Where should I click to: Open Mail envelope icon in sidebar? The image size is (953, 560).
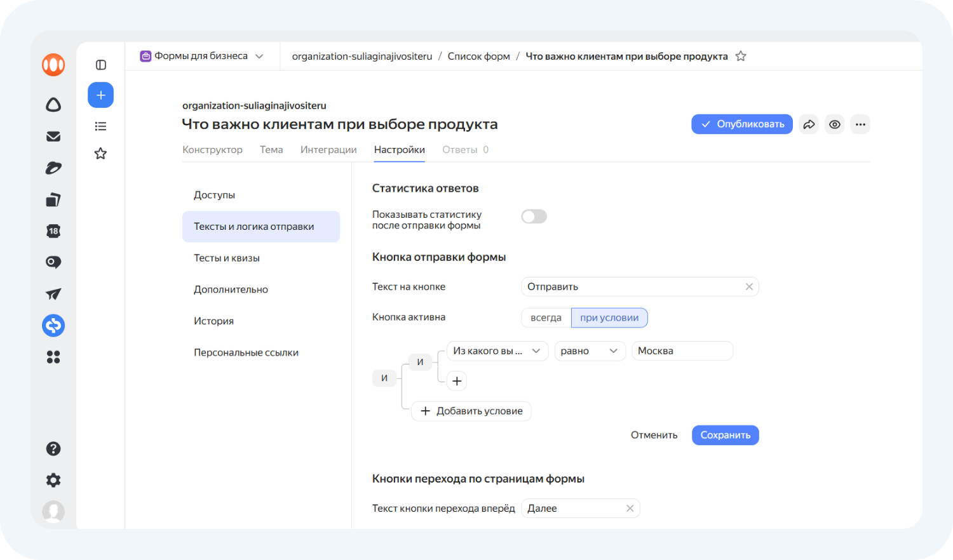coord(53,137)
